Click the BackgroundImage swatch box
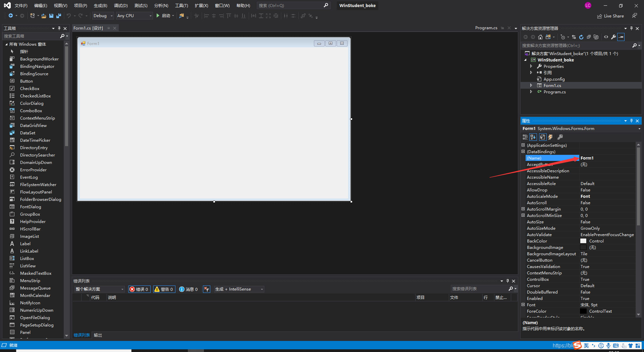Screen dimensions: 644x352 [583, 248]
